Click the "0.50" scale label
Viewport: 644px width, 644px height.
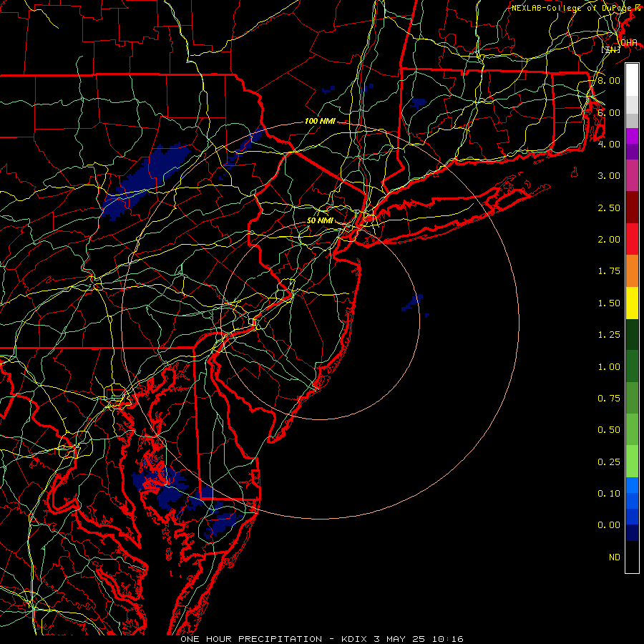pos(609,430)
